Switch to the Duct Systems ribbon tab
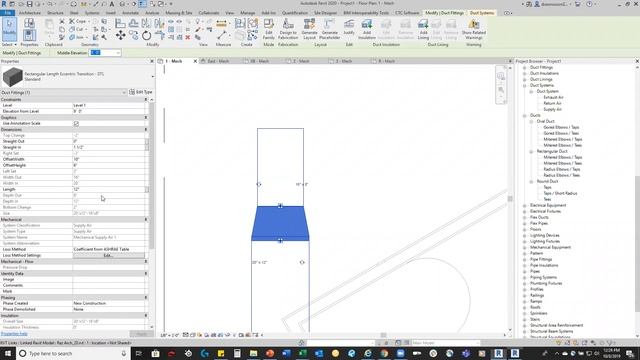 482,13
